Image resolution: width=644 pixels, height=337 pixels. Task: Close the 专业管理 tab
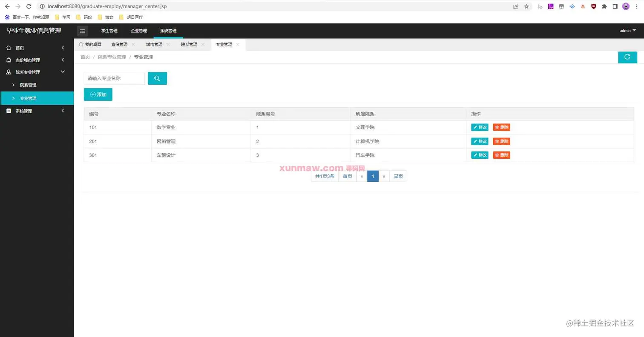click(x=238, y=44)
